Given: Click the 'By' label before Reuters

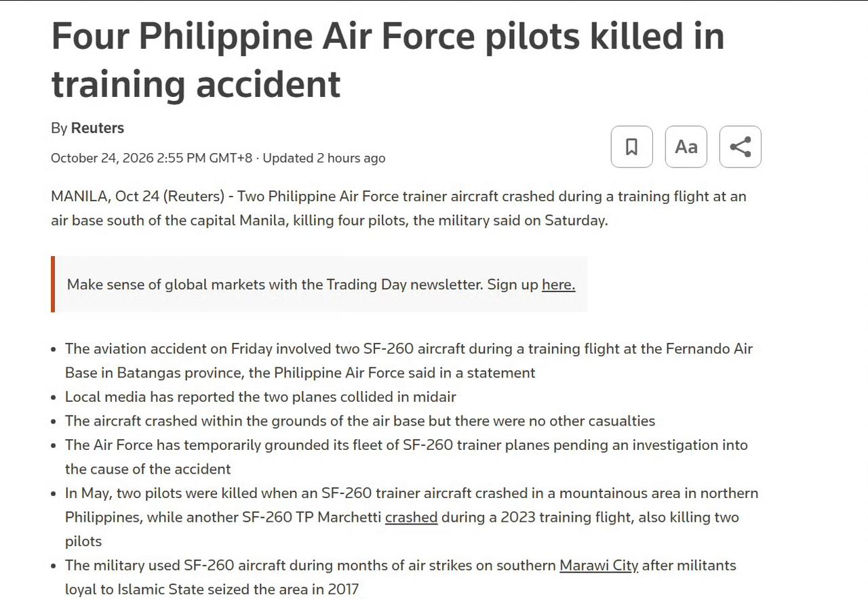Looking at the screenshot, I should [x=59, y=128].
